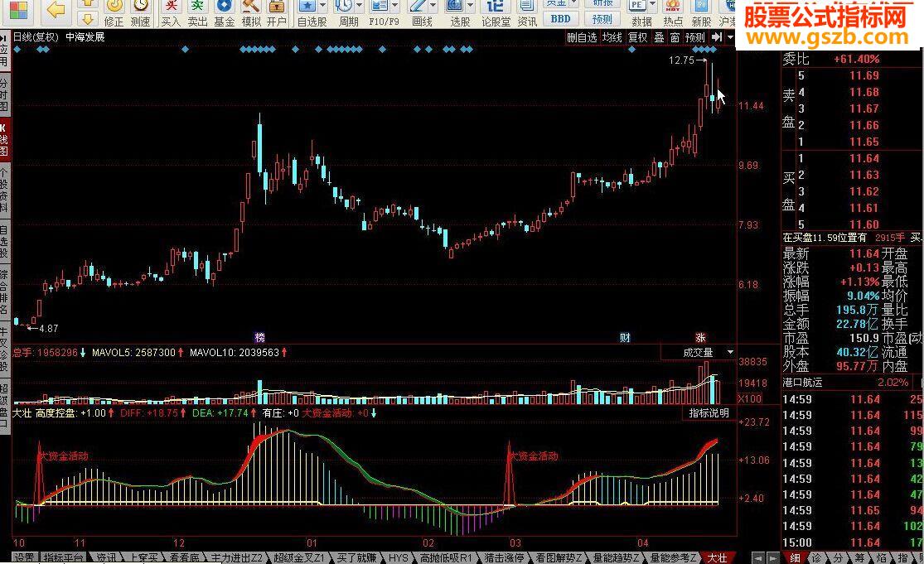Click the 测速 clock icon

[x=140, y=13]
